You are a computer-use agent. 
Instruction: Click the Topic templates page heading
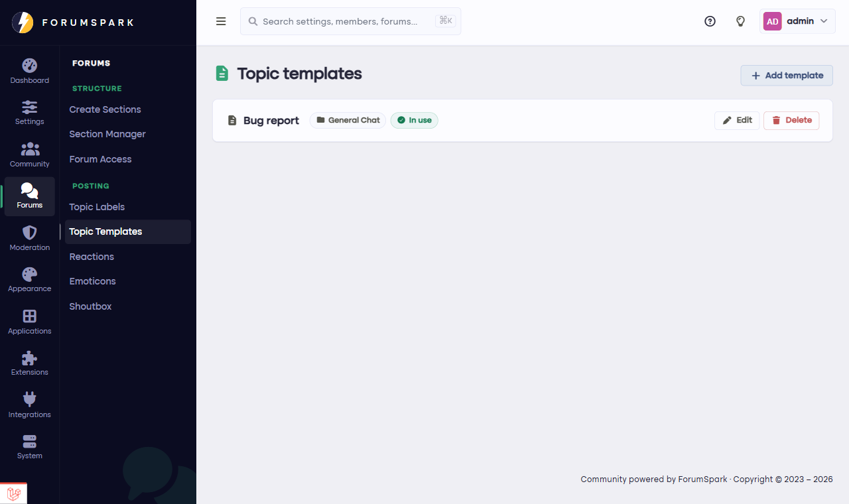300,74
